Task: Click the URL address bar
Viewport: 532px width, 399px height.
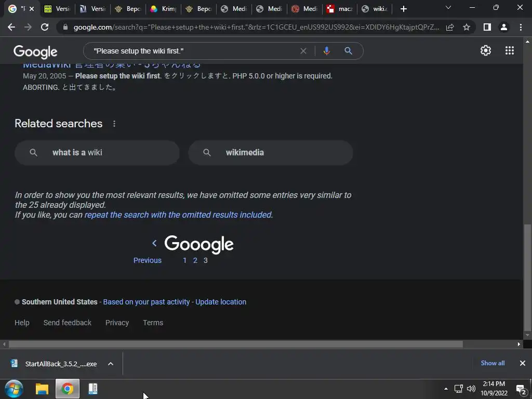Action: tap(257, 27)
